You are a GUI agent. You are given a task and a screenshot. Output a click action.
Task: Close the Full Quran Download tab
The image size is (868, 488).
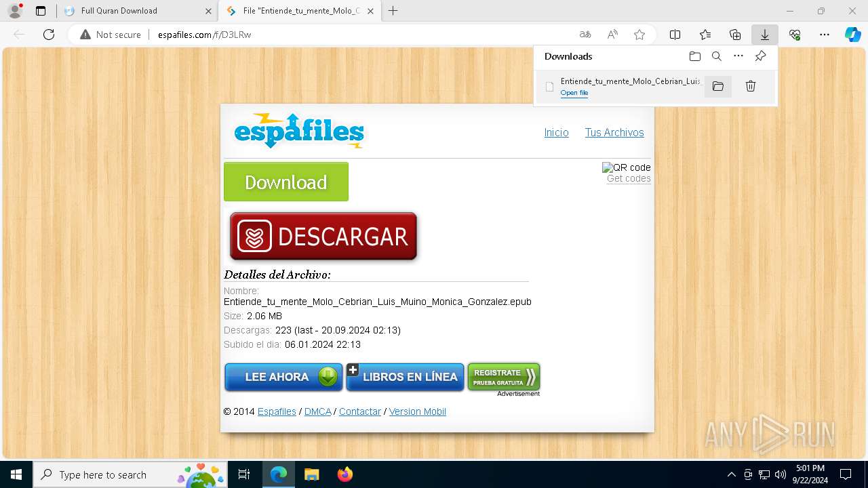click(x=208, y=11)
